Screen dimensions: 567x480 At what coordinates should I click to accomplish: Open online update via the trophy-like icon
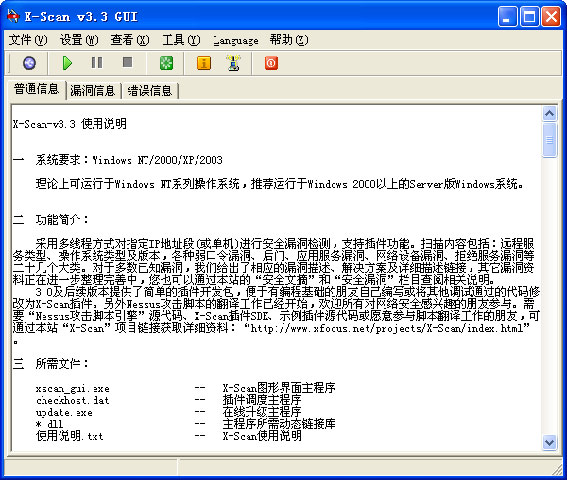coord(234,63)
